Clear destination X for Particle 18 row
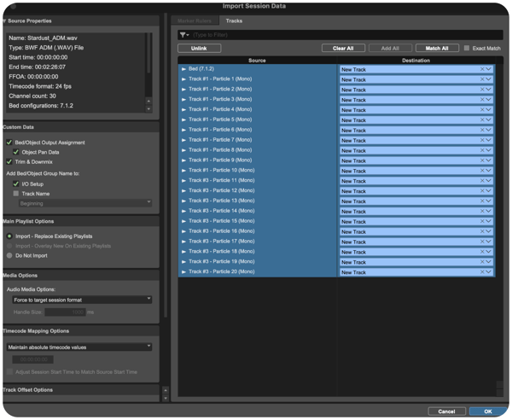 coord(482,252)
